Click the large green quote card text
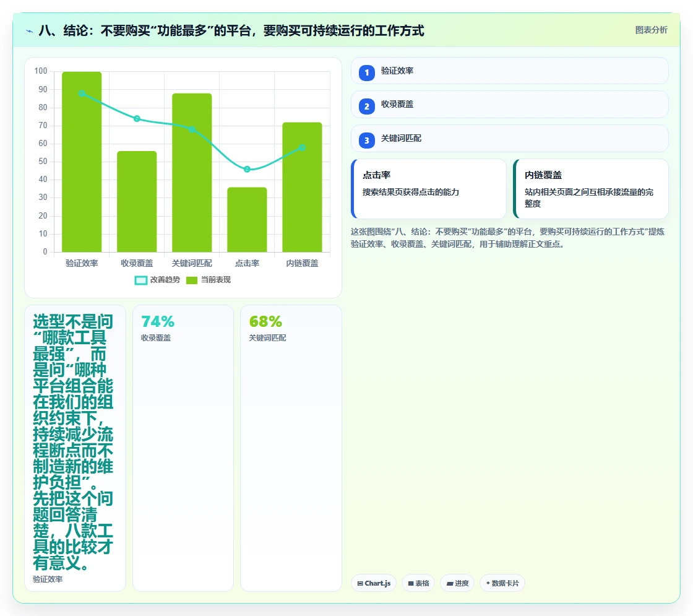The height and width of the screenshot is (616, 693). coord(73,442)
